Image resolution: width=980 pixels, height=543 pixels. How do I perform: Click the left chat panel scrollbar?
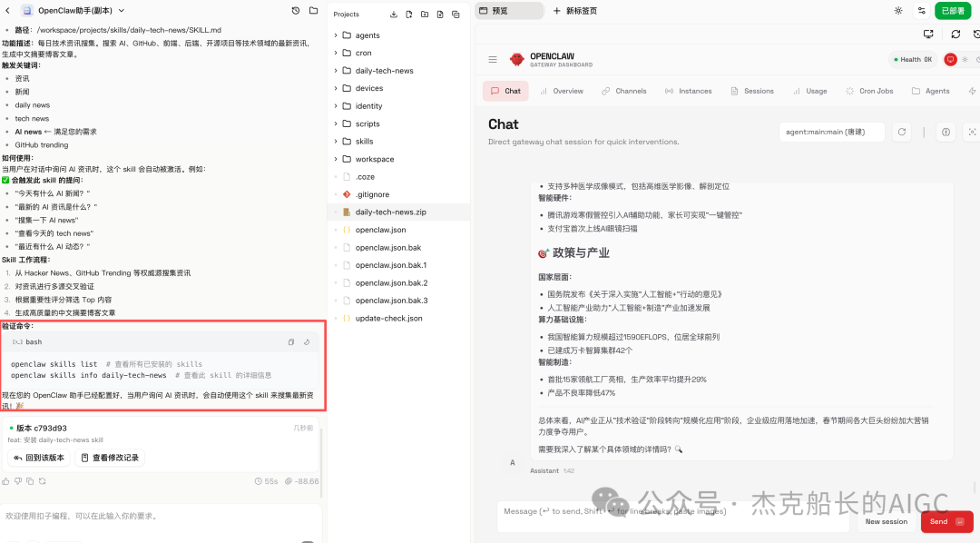click(322, 463)
